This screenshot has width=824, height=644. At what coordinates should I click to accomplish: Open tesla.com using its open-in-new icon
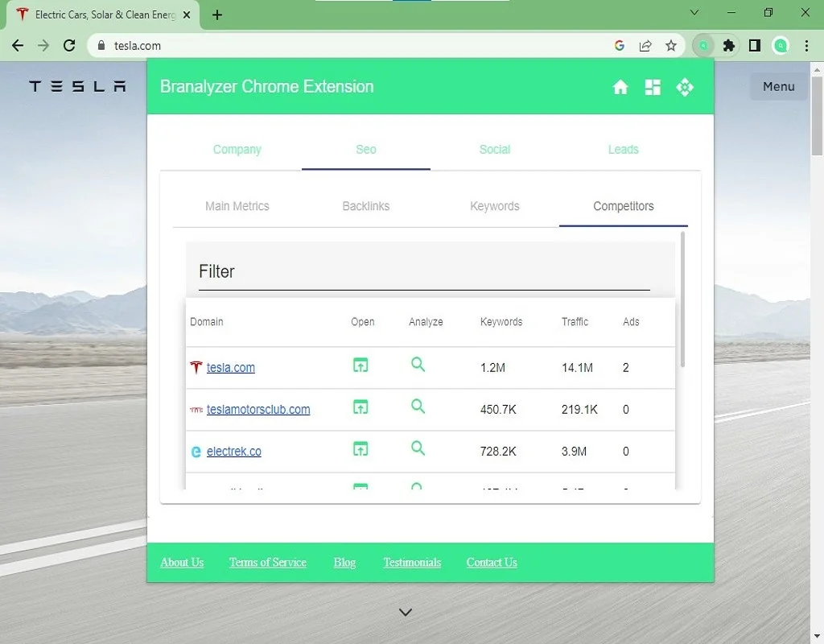pos(360,365)
